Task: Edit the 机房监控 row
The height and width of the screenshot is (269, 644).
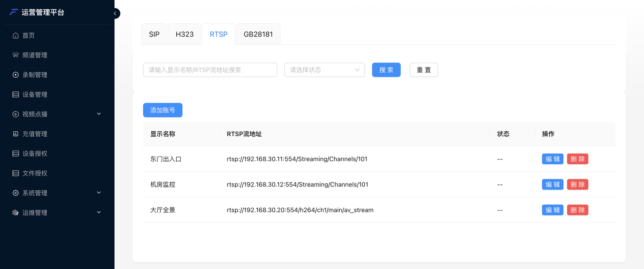Action: click(553, 184)
